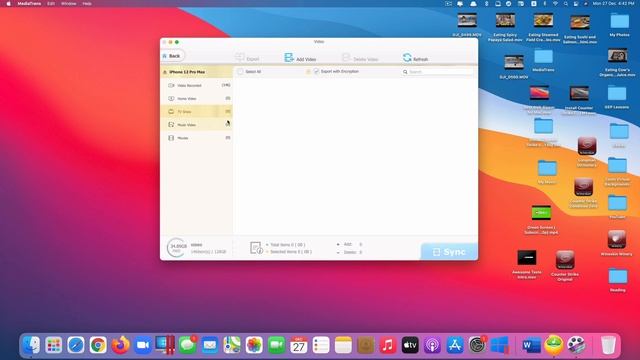Open Microsoft Word from the Dock
640x360 pixels.
coord(531,345)
